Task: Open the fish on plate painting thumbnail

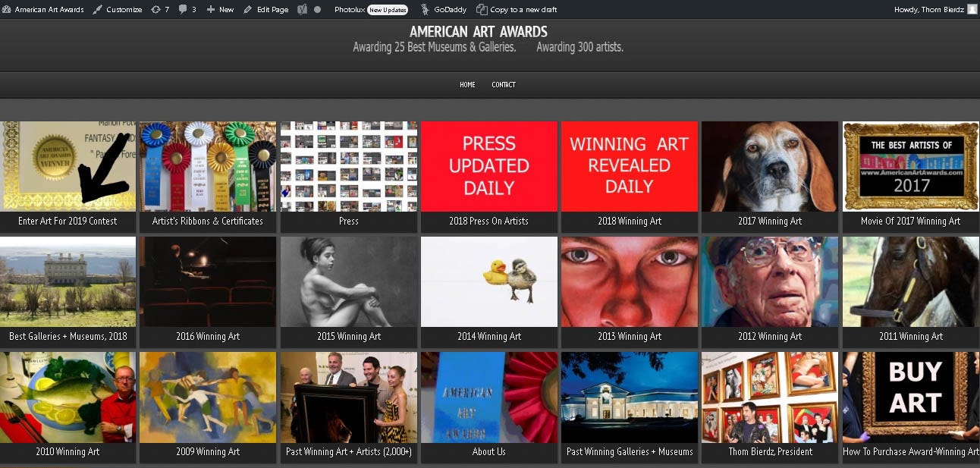Action: (68, 397)
